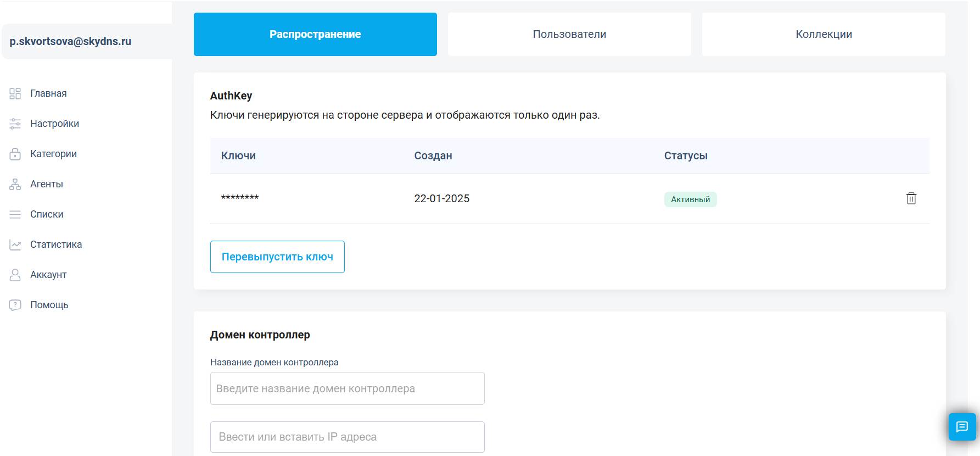Open Статистика in the sidebar

click(x=56, y=244)
